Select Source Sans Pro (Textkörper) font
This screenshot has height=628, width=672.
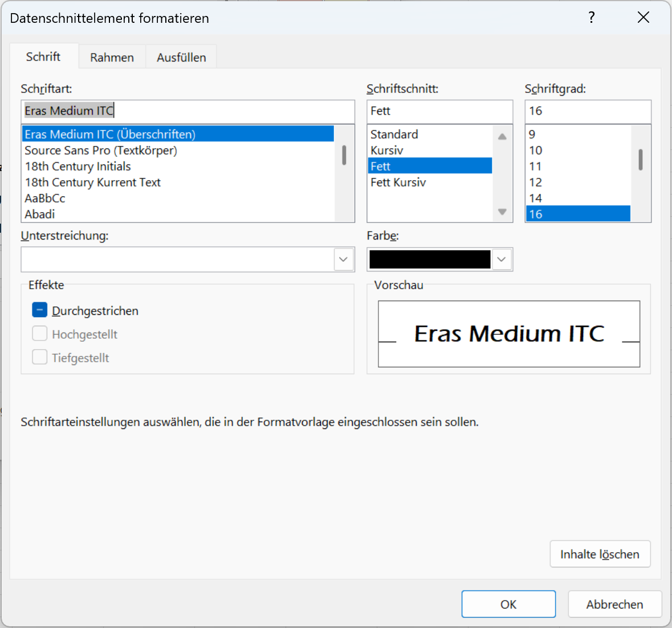(x=101, y=151)
